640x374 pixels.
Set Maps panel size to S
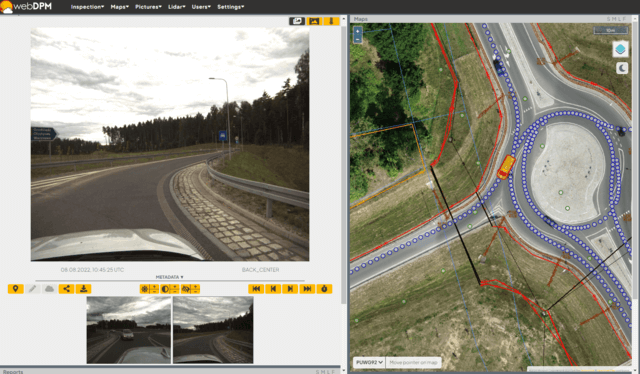608,19
